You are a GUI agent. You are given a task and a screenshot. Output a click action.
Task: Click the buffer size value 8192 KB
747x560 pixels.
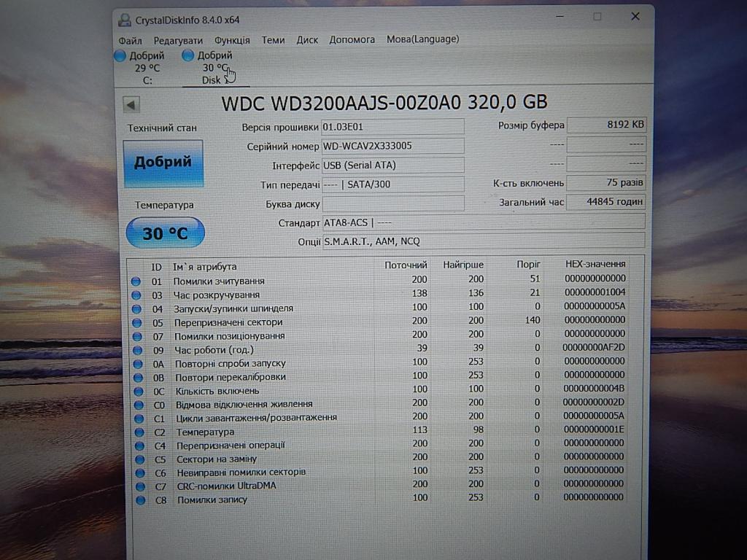[x=606, y=125]
